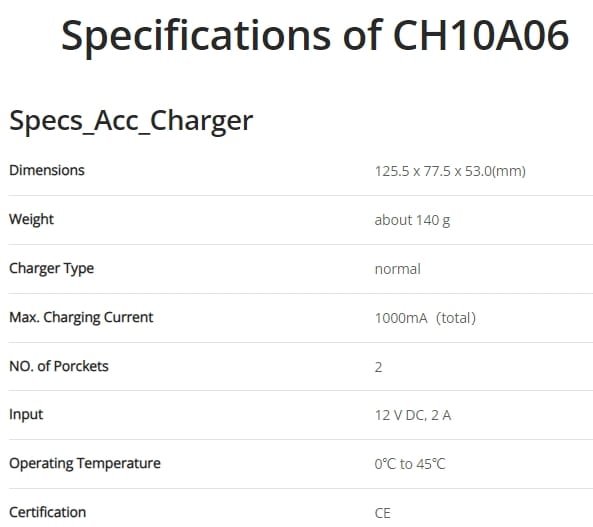The height and width of the screenshot is (527, 593).
Task: Select the 125.5 x 77.5 x 53.0(mm) value
Action: tap(450, 171)
